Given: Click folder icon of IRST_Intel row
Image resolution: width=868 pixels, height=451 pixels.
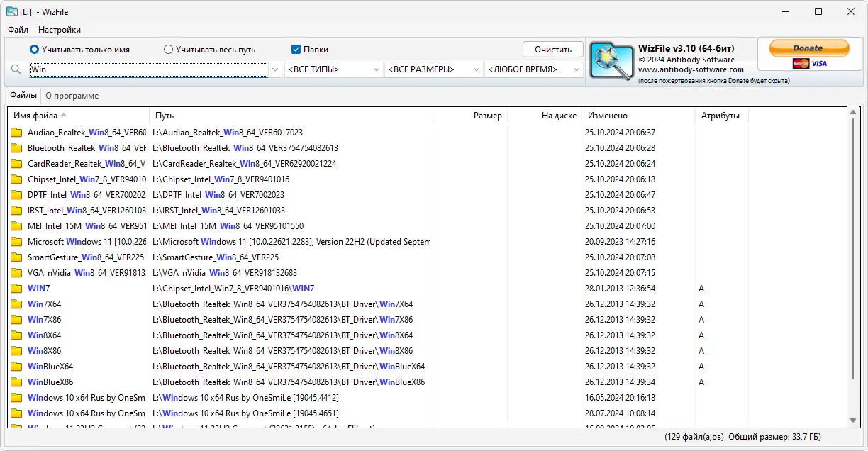Looking at the screenshot, I should click(16, 211).
